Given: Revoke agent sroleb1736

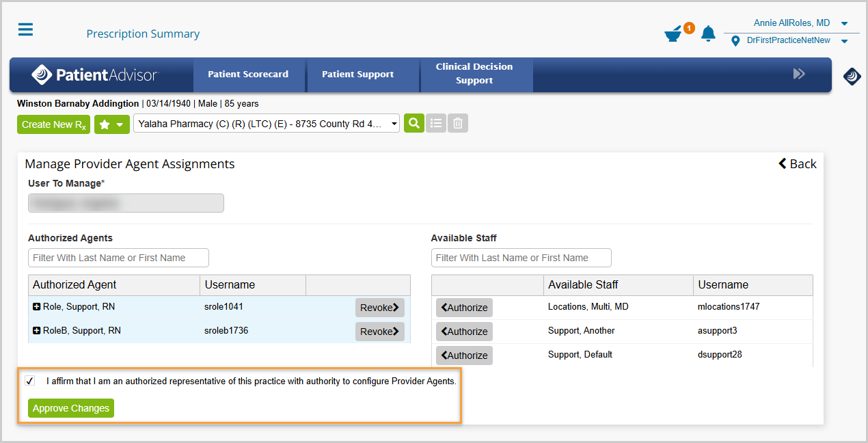Looking at the screenshot, I should click(x=380, y=332).
